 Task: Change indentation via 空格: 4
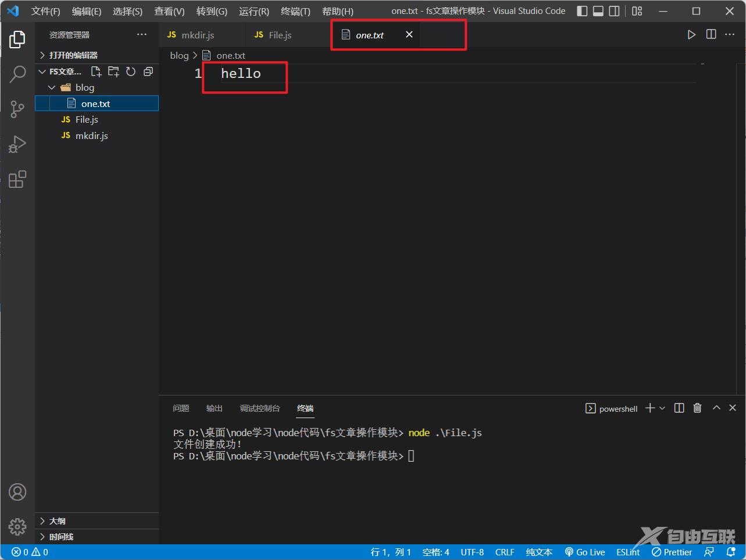[x=436, y=552]
